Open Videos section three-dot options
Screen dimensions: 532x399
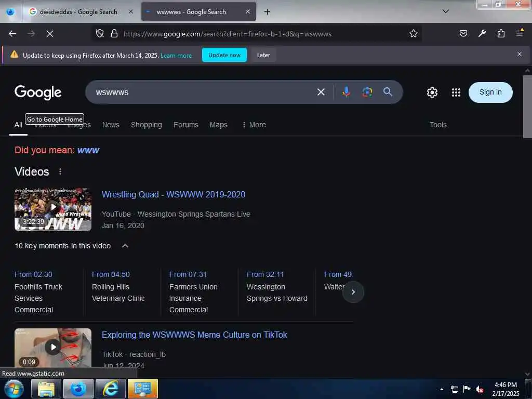[60, 171]
